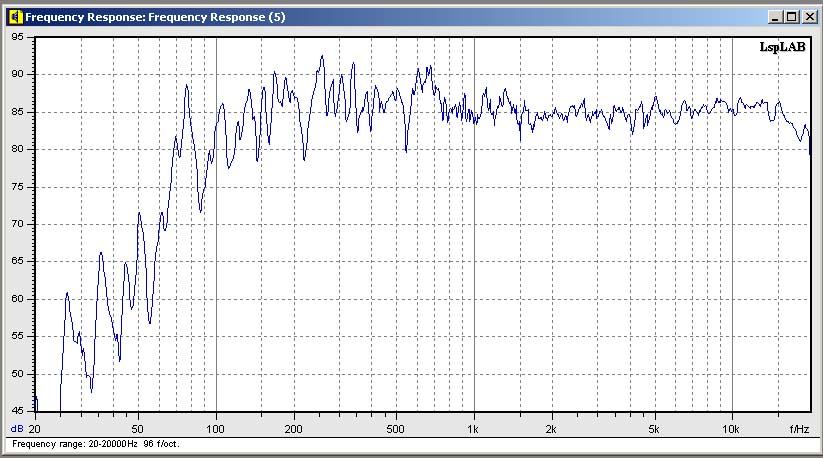Viewport: 823px width, 458px height.
Task: Click the 45 dB axis label
Action: [17, 411]
